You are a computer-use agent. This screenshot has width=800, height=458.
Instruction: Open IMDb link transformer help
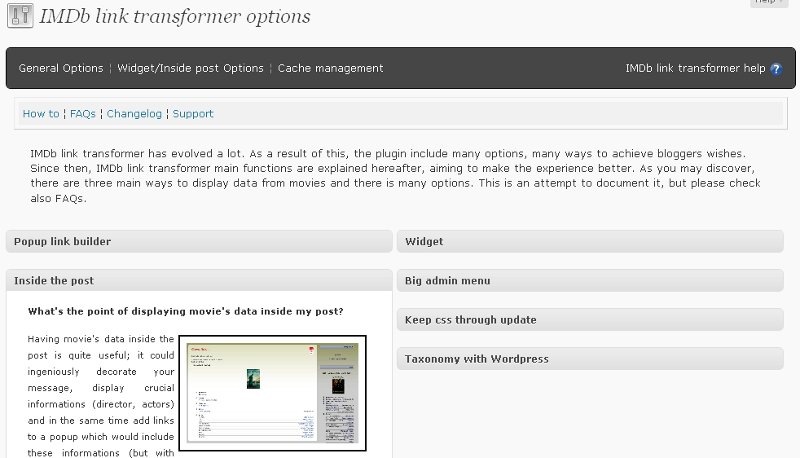[x=695, y=68]
